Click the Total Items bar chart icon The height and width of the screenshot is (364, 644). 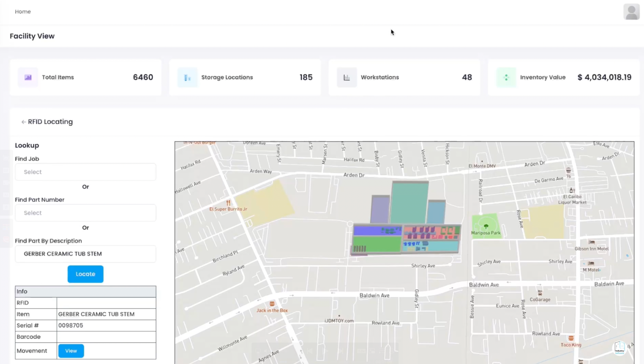28,78
